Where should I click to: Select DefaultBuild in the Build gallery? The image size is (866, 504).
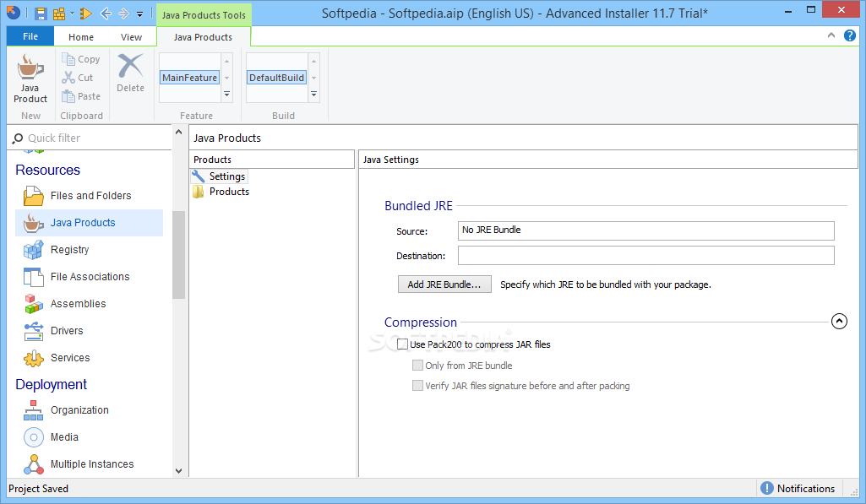[276, 78]
